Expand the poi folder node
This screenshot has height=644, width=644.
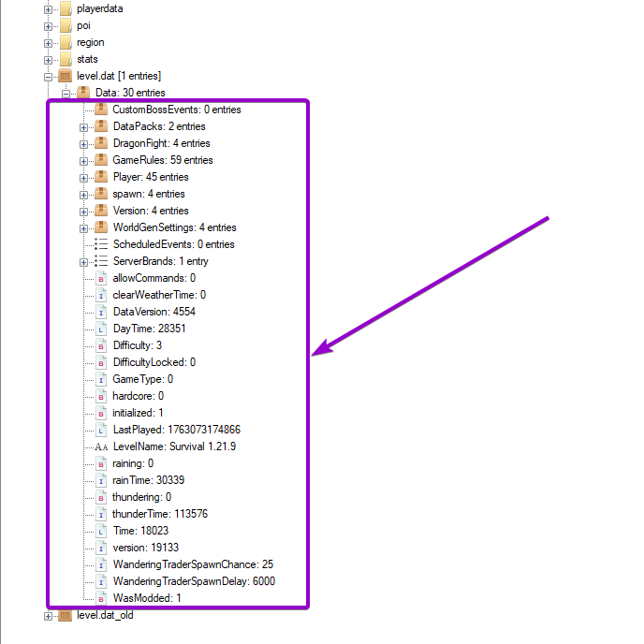[x=48, y=26]
